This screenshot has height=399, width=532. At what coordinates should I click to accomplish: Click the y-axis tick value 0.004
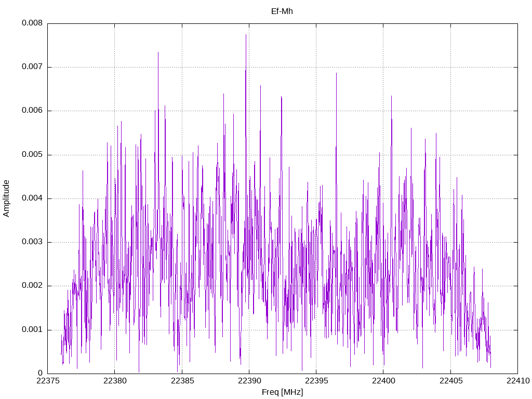32,198
